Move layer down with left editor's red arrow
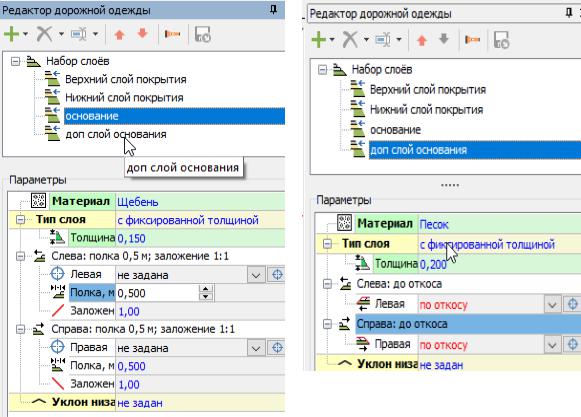Viewport: 581px width, 417px height. (142, 34)
